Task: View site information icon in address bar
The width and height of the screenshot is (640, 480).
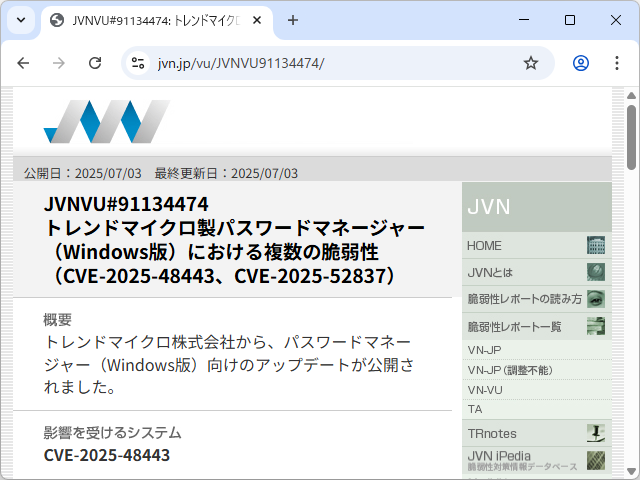Action: coord(138,63)
